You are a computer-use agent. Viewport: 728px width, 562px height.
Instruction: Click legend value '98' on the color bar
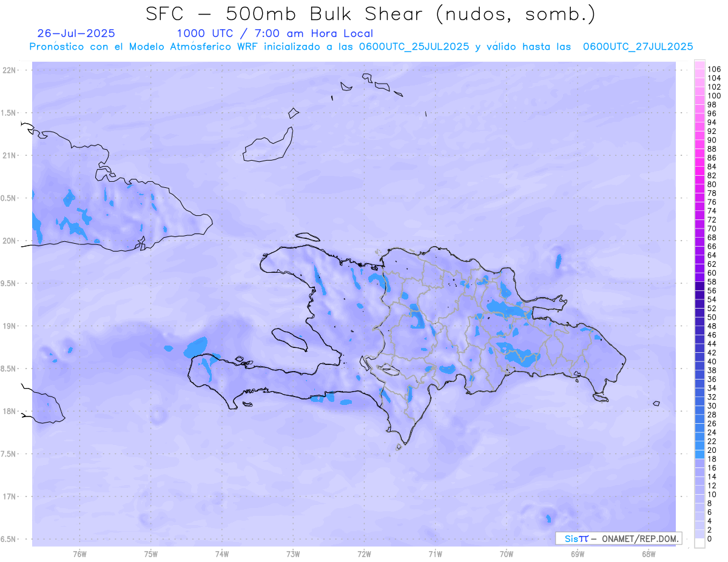click(x=712, y=105)
